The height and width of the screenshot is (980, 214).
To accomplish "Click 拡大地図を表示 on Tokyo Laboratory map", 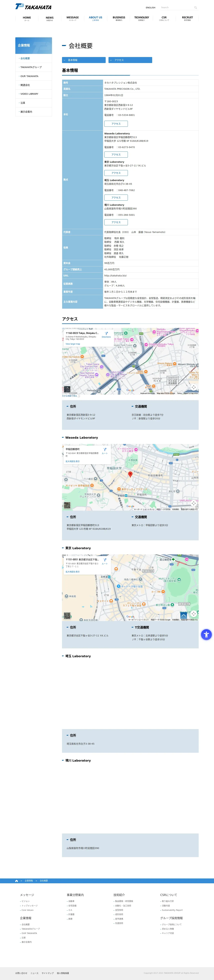I will [x=73, y=572].
